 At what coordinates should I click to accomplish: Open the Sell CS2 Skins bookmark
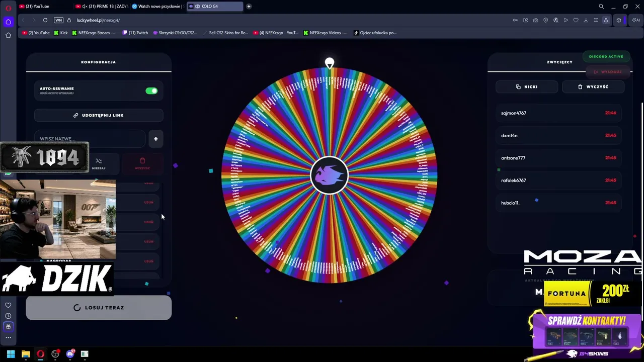(x=225, y=33)
